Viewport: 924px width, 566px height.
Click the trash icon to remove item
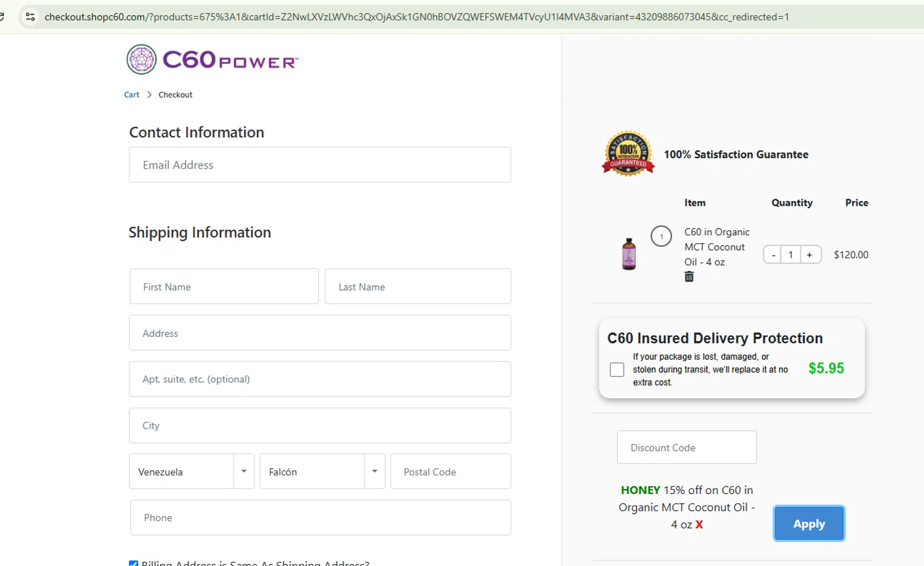point(689,277)
